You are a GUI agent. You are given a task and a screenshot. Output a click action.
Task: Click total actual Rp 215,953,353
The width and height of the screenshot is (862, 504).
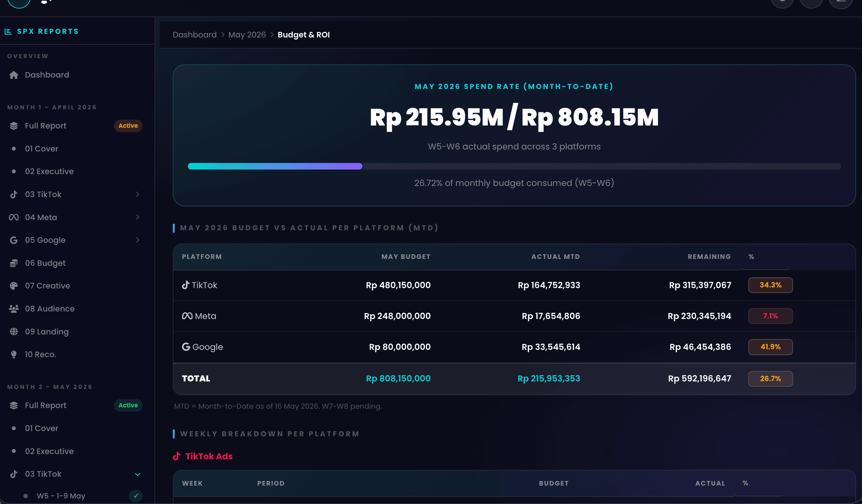549,378
